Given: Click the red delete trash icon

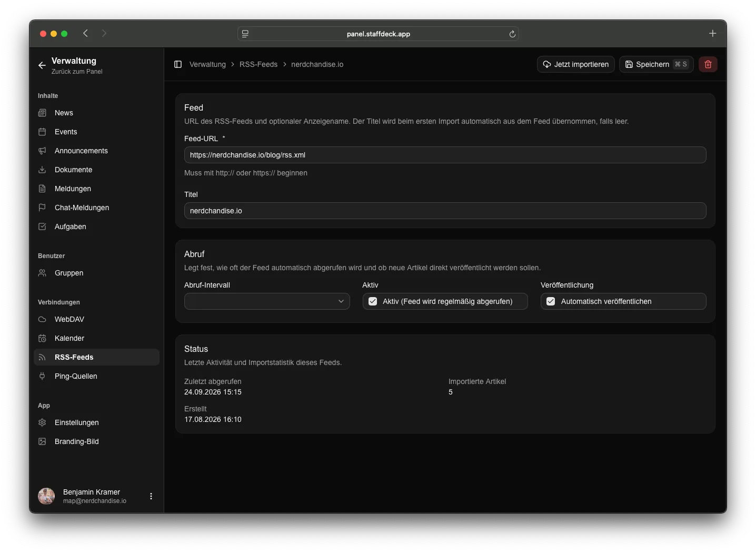Looking at the screenshot, I should [708, 64].
